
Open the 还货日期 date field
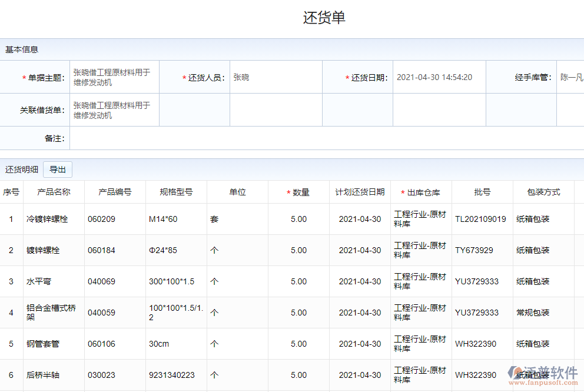coord(439,77)
